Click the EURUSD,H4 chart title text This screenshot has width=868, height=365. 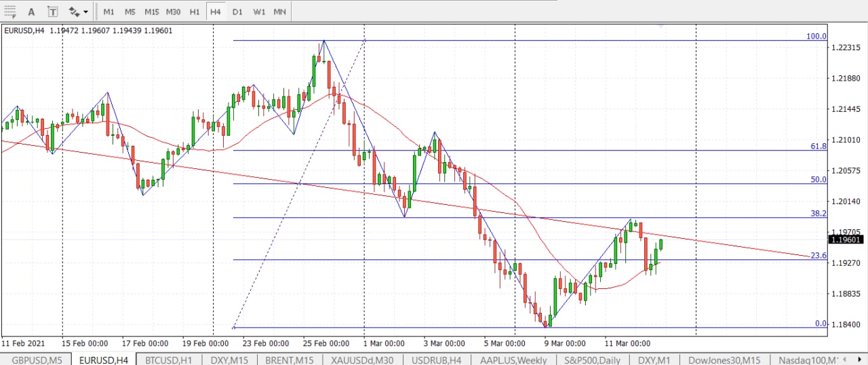[x=24, y=31]
